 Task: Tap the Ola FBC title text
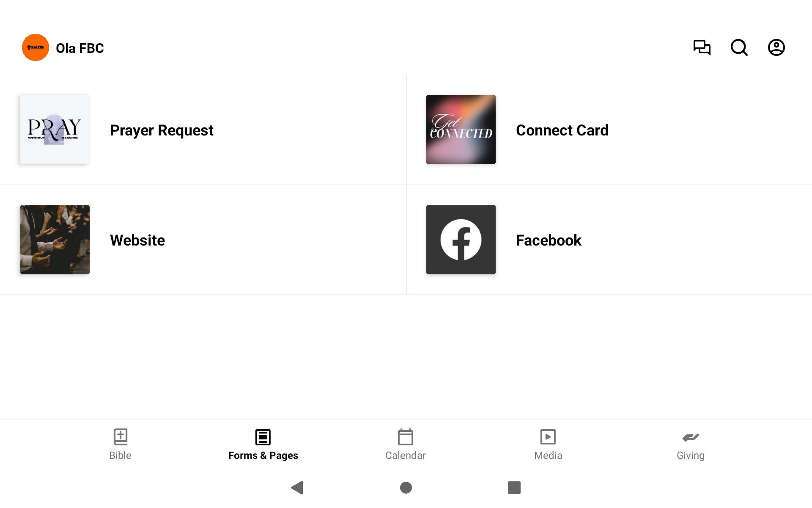80,48
